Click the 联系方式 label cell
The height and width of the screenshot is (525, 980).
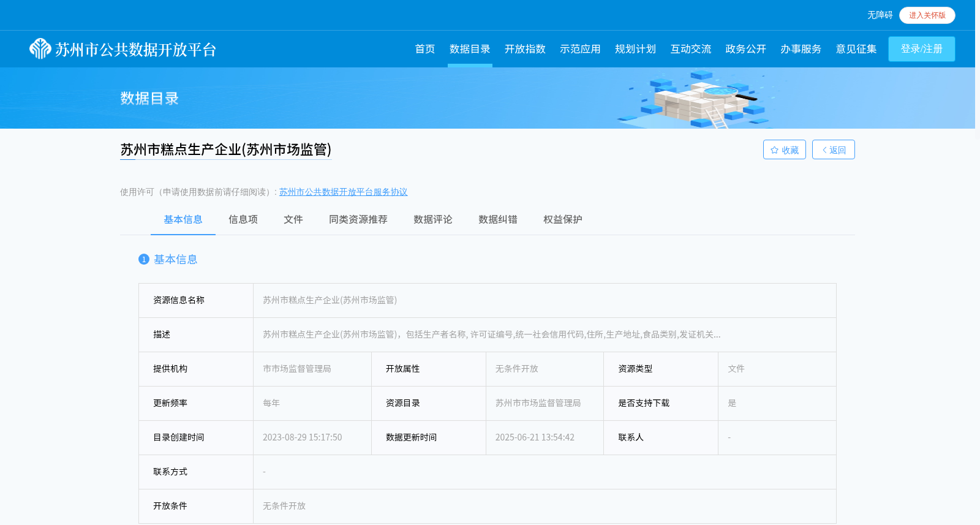point(196,472)
